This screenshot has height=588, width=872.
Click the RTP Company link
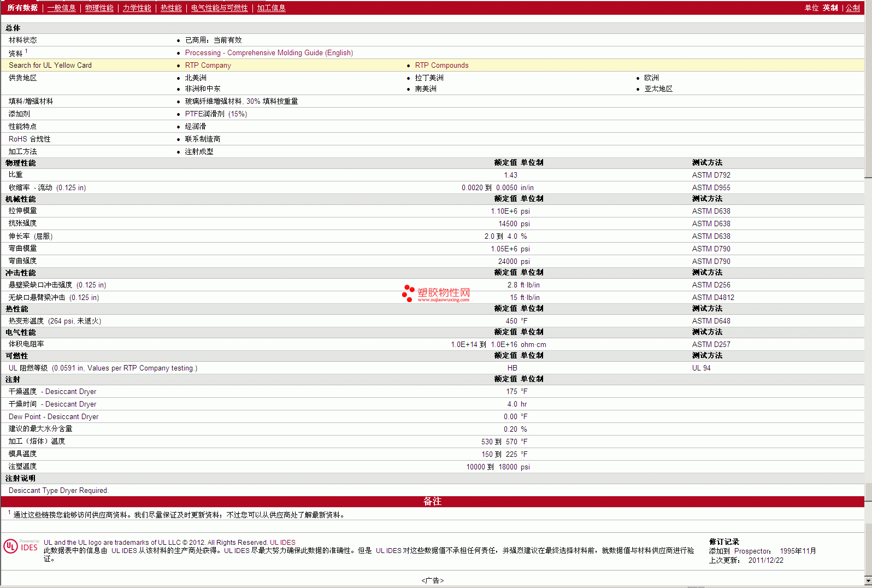208,66
